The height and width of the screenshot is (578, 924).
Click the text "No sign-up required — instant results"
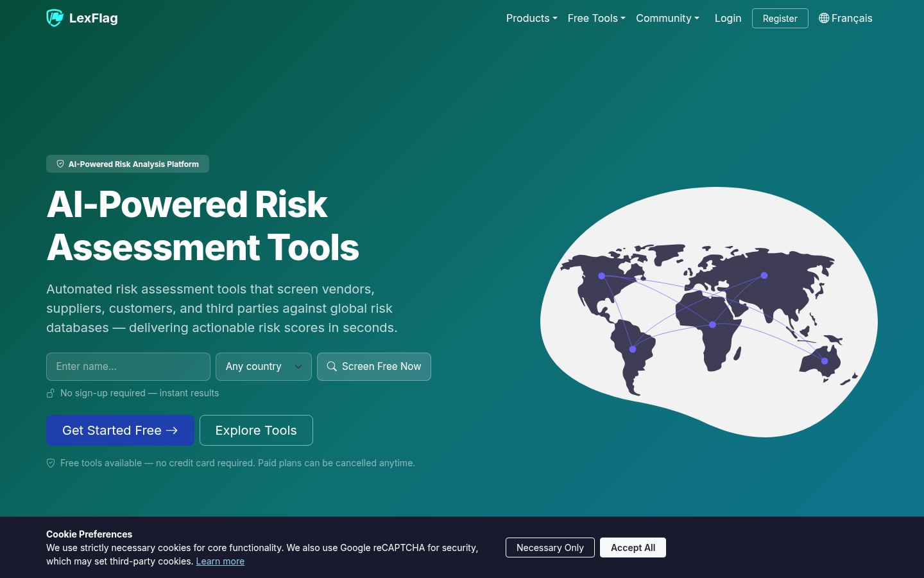click(139, 393)
